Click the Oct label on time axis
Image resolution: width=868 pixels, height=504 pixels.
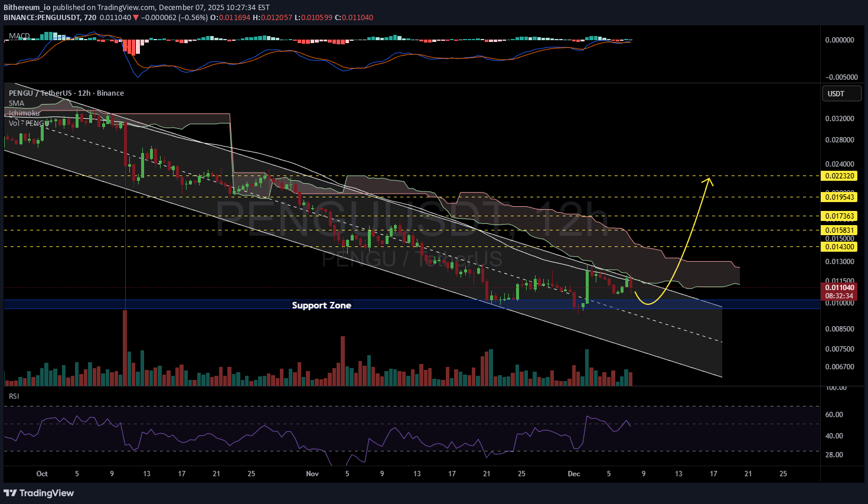(x=42, y=474)
